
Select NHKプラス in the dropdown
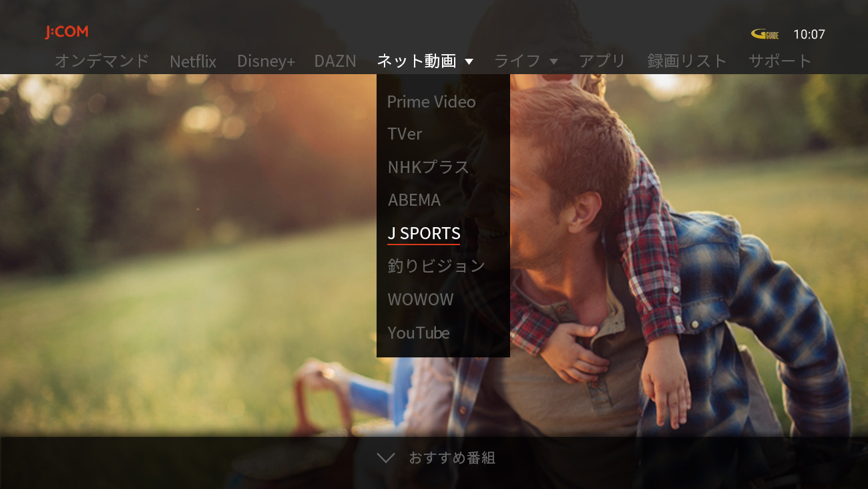coord(429,167)
